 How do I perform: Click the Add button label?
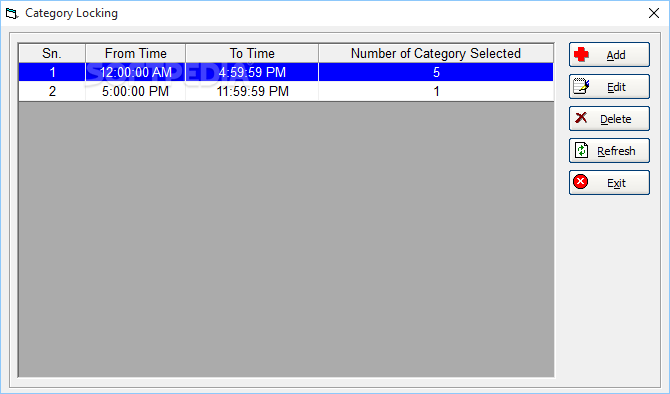click(x=616, y=55)
